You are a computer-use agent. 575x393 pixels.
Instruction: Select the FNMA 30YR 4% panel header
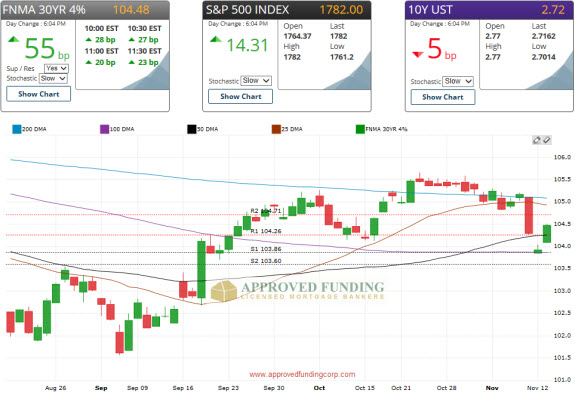(x=85, y=10)
